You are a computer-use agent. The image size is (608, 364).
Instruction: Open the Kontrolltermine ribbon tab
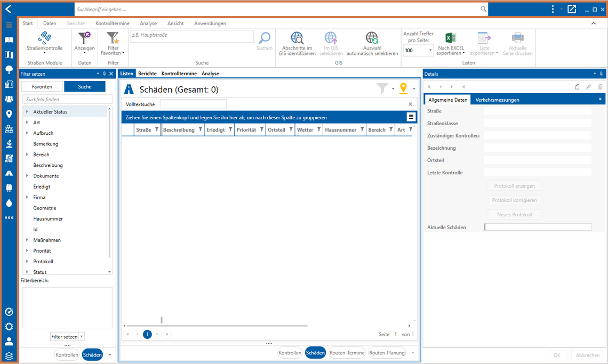(x=113, y=23)
